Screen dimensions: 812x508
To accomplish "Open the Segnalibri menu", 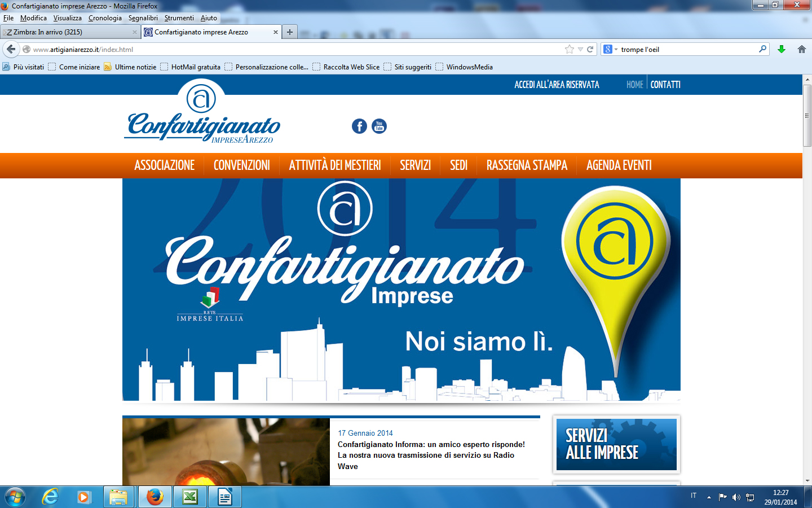I will tap(143, 18).
